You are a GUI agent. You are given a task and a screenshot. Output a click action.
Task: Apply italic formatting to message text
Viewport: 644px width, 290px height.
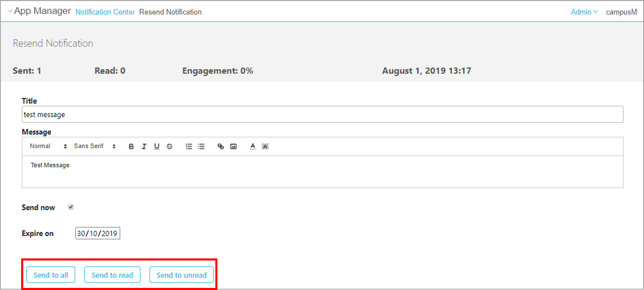coord(144,146)
